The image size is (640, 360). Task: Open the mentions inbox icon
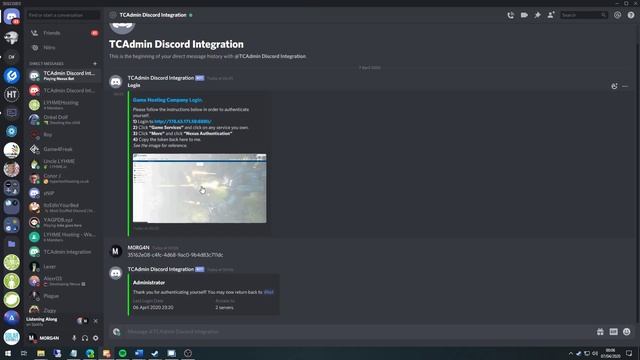(x=618, y=15)
